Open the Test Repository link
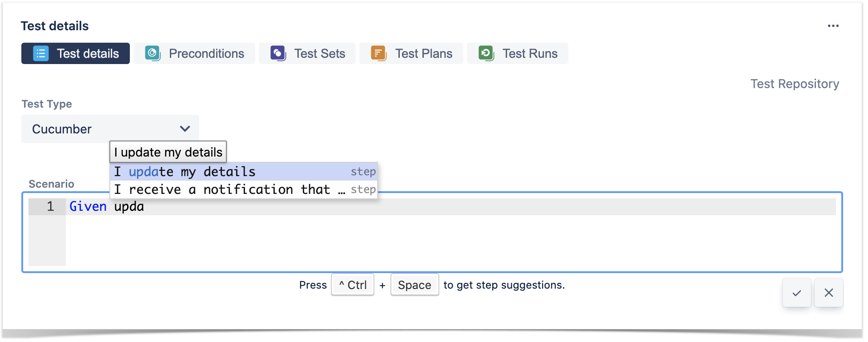868x342 pixels. coord(795,84)
